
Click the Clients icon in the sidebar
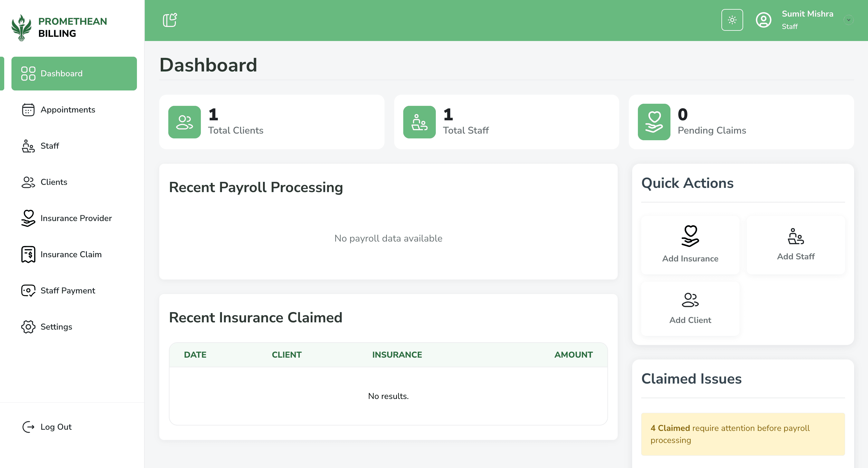point(28,182)
